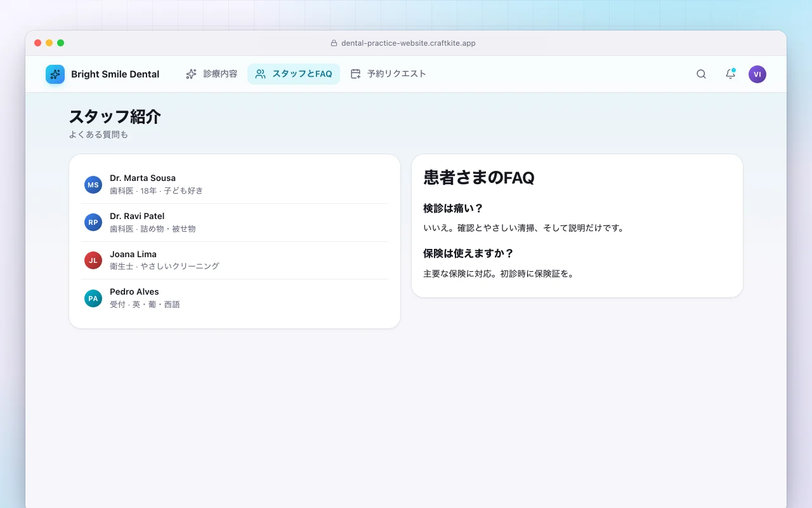Click the 保険は使えますか？ FAQ question
Screen dimensions: 812x508
[x=469, y=253]
